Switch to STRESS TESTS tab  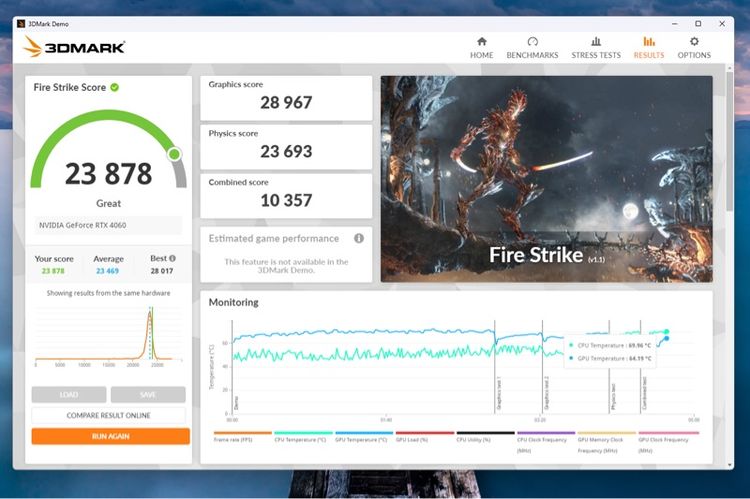[x=596, y=48]
